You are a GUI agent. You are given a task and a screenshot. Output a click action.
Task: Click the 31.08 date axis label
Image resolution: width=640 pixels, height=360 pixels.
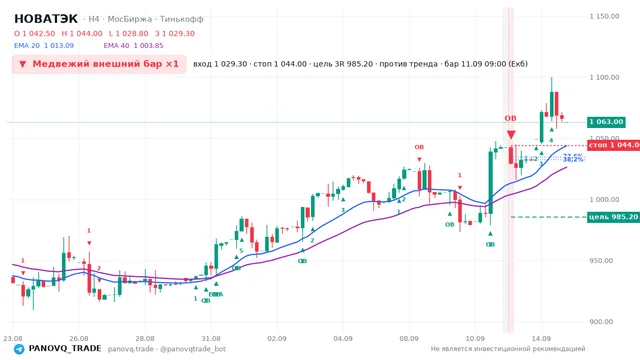211,338
